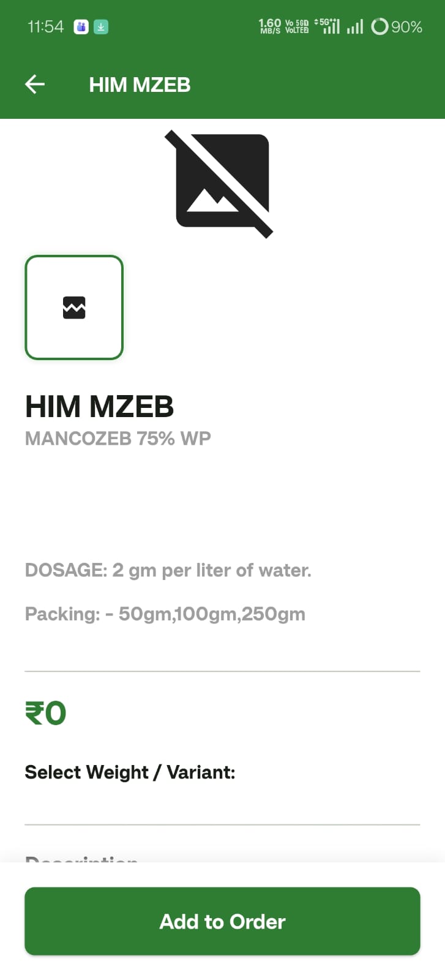Tap the 11:54 clock in status bar
445x980 pixels.
click(46, 27)
